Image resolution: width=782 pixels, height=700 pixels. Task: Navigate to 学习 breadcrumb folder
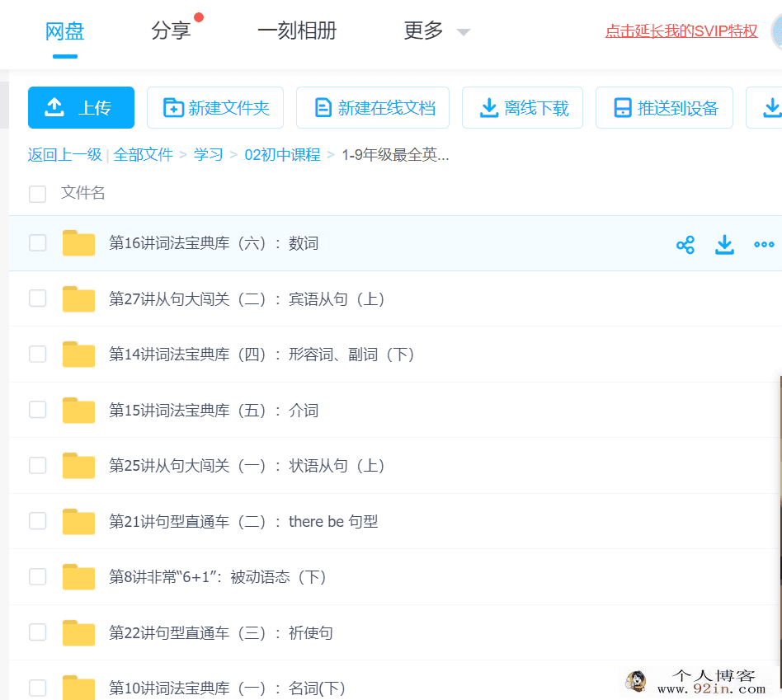pos(209,155)
